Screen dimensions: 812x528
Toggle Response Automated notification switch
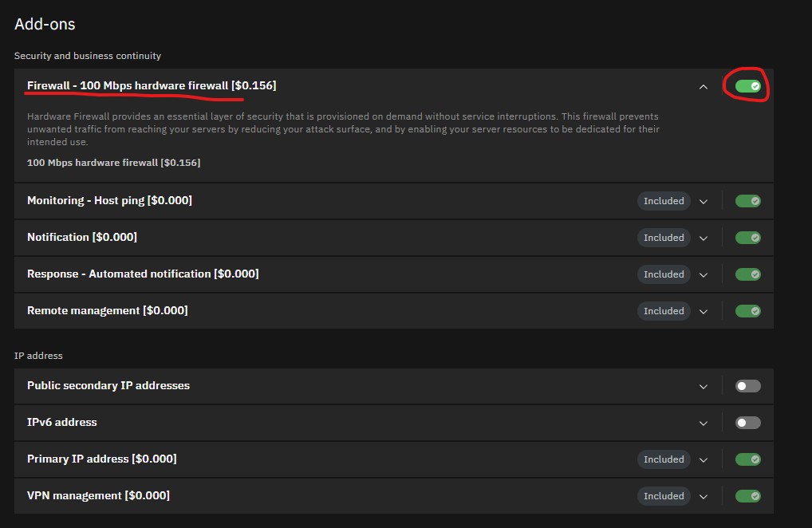coord(747,274)
